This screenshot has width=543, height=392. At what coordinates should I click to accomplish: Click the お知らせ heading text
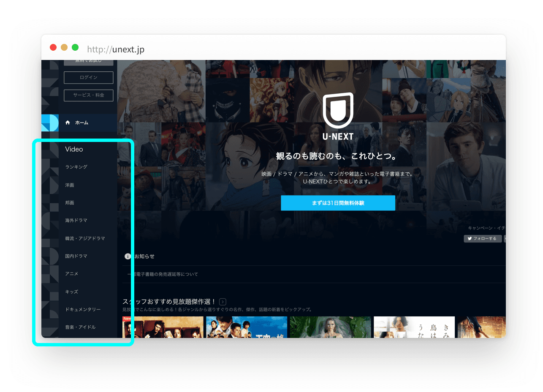(144, 256)
